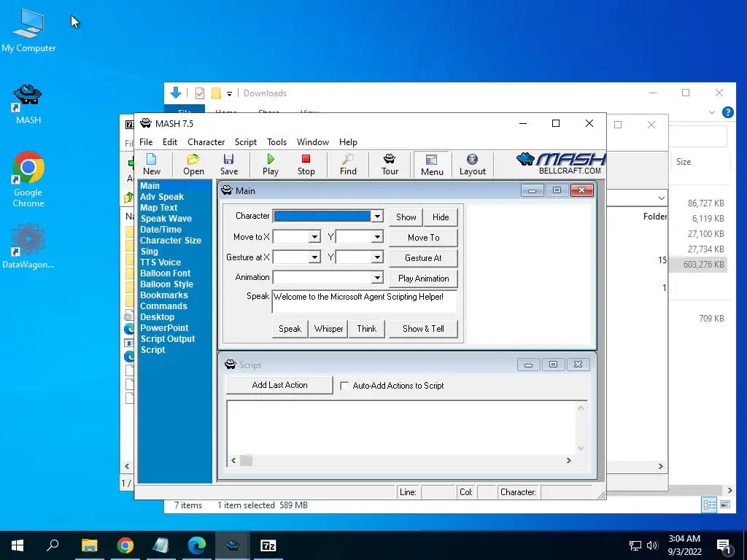Screen dimensions: 747x560
Task: Open taskbar search magnifier
Action: pos(53,545)
